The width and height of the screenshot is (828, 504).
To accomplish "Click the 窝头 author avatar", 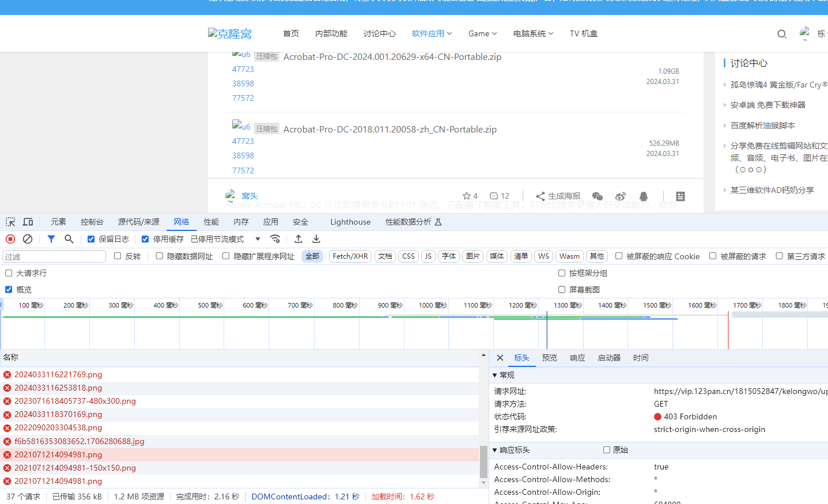I will click(230, 196).
